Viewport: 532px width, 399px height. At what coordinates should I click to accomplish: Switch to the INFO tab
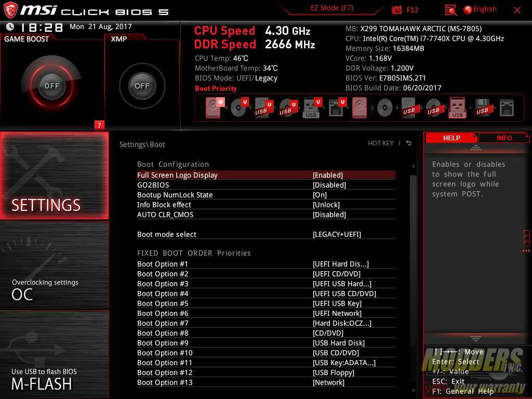504,138
